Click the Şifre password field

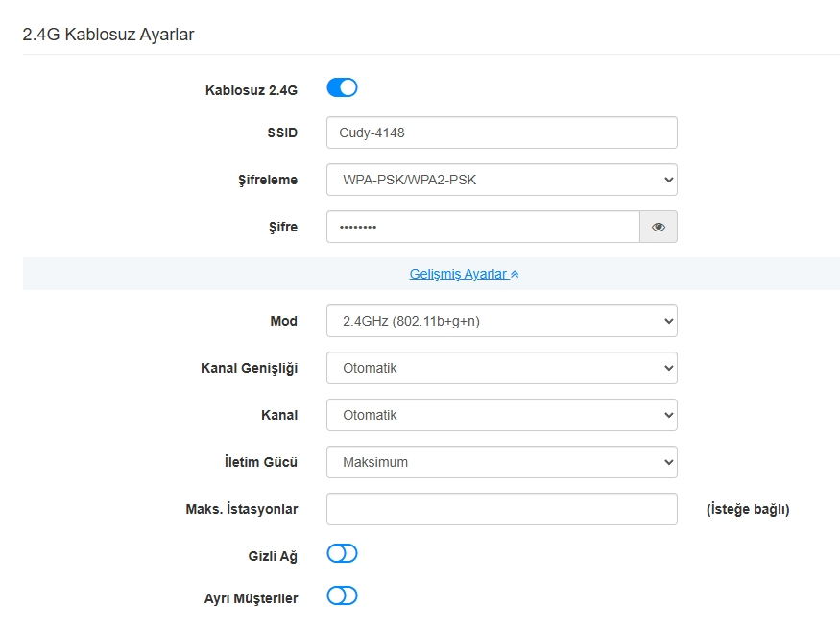click(x=483, y=227)
